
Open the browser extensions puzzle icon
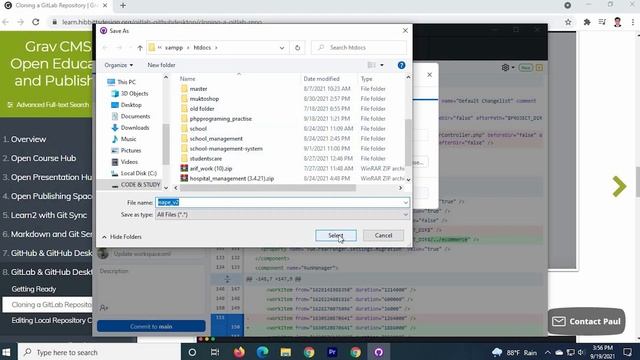coord(587,22)
